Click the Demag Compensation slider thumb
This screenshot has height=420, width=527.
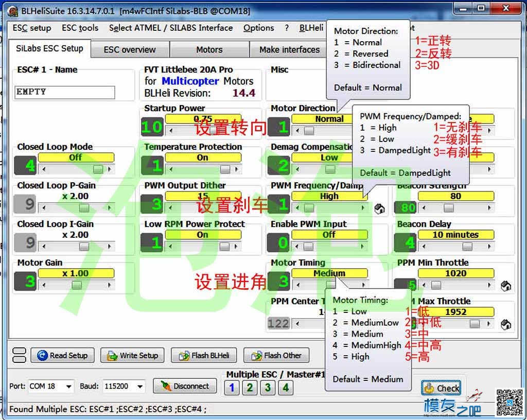tap(330, 169)
